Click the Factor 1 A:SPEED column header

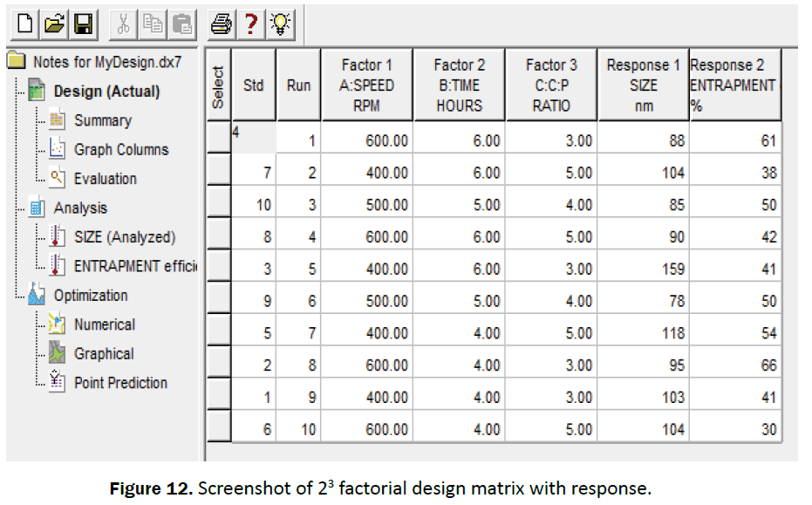[x=366, y=85]
